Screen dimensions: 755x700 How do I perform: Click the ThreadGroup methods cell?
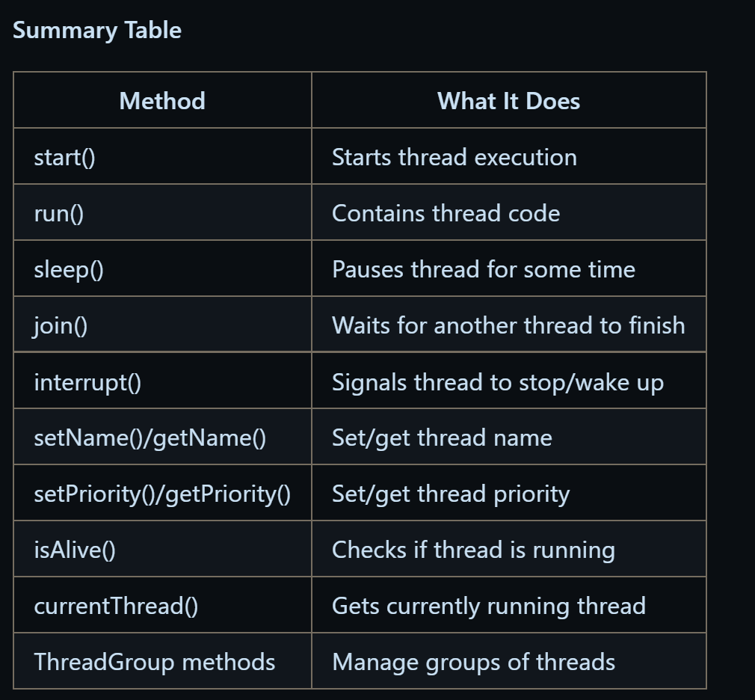(x=162, y=661)
